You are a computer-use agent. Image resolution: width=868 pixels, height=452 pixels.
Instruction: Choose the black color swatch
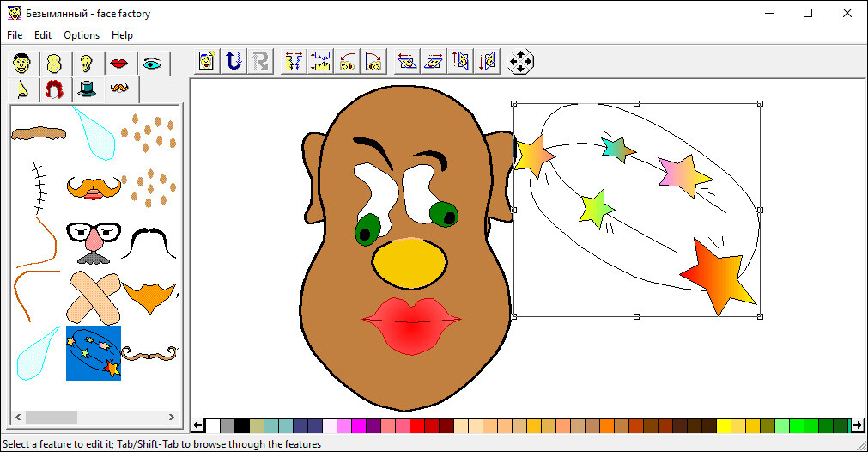point(242,425)
